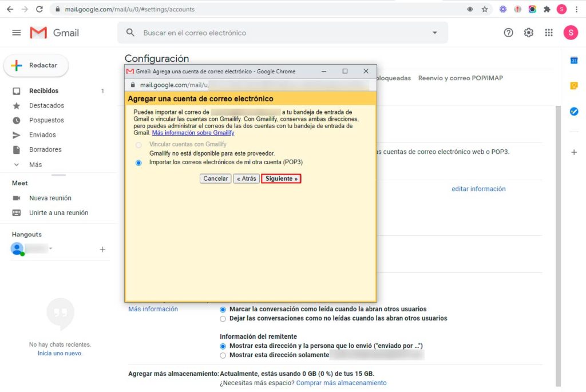Select Mostrar esta dirección y la persona
Screen dimensions: 586x392
click(x=223, y=346)
